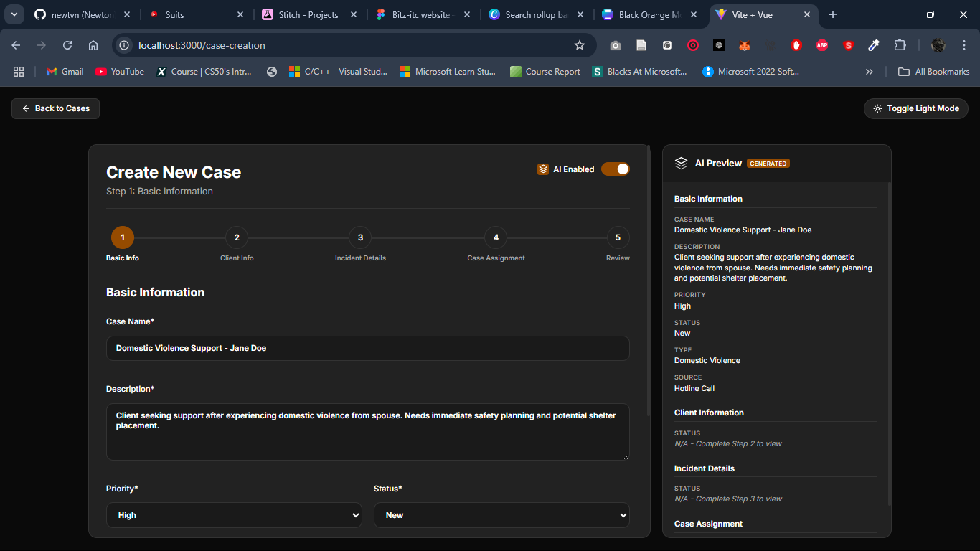Click the AI Preview layers icon
This screenshot has width=980, height=551.
tap(682, 164)
